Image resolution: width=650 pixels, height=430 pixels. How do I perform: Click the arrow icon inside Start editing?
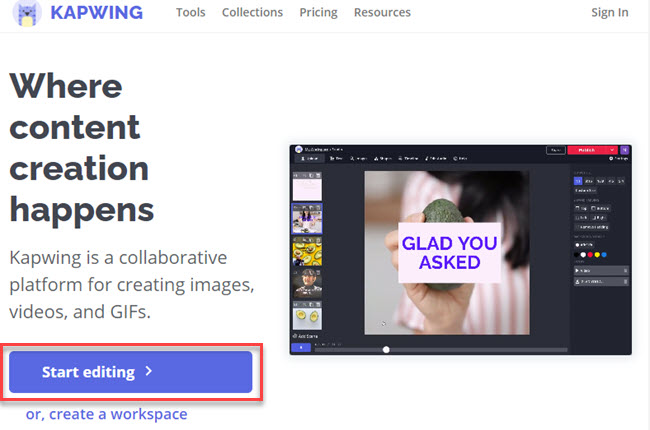[x=148, y=372]
